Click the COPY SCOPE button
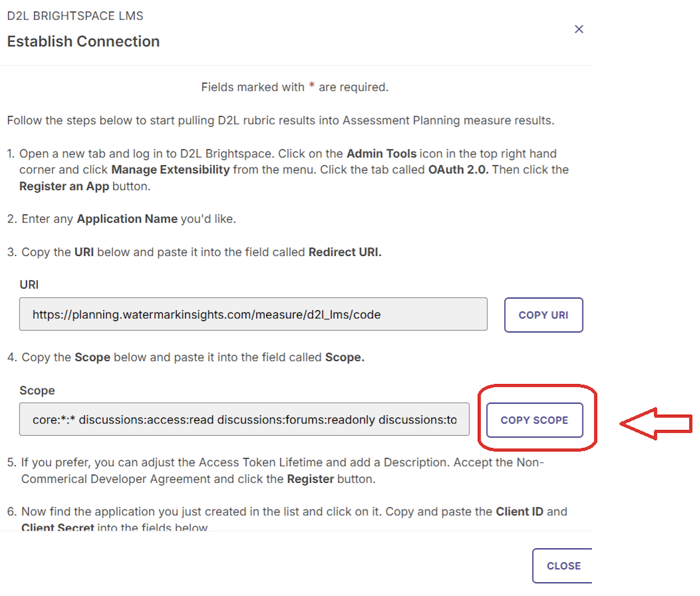The width and height of the screenshot is (700, 596). [535, 420]
